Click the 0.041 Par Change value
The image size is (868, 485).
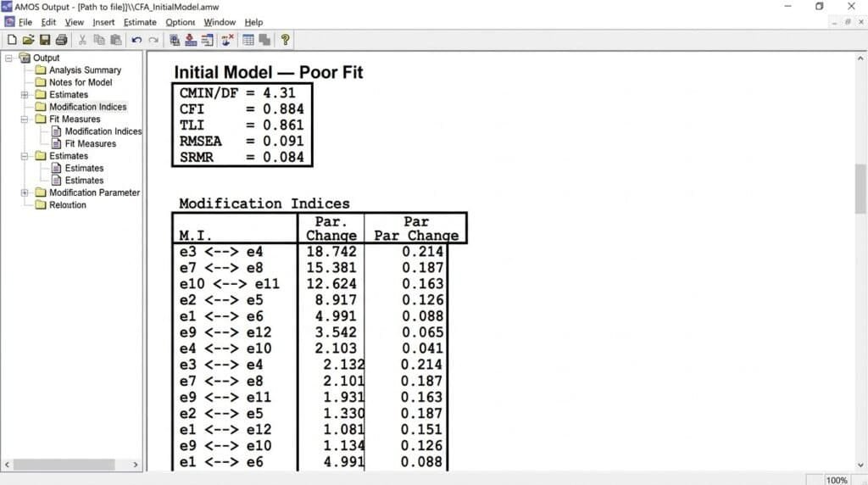point(422,348)
